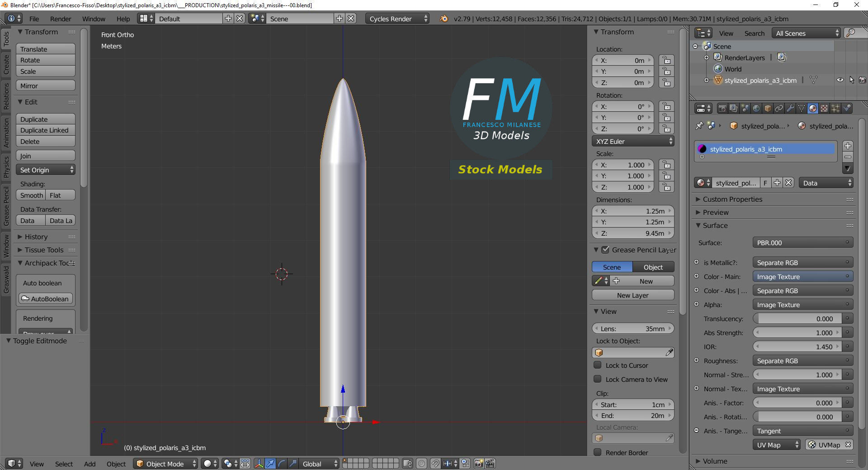Toggle lock on Location X
868x470 pixels.
click(666, 60)
